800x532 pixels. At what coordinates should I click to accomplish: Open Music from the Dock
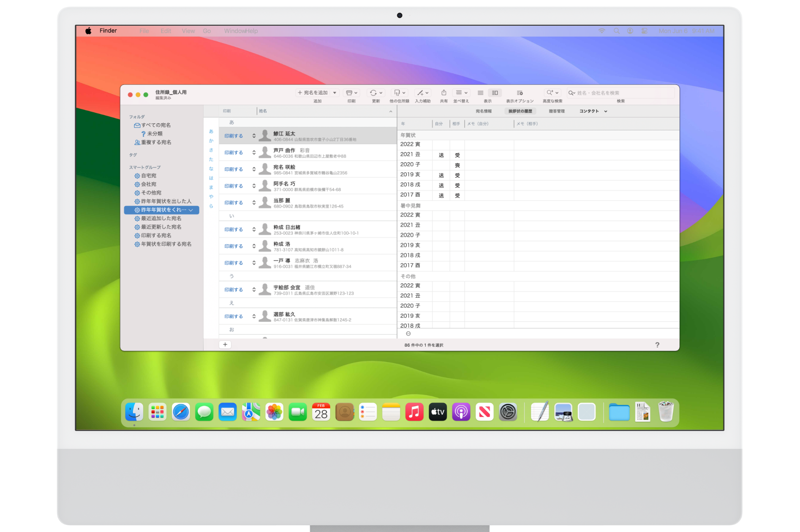414,412
